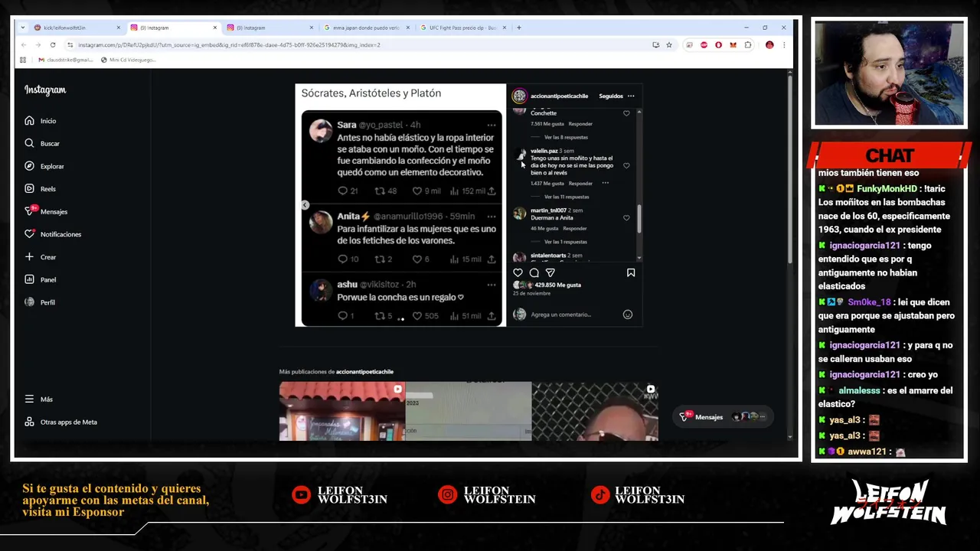This screenshot has height=551, width=980.
Task: Like the post with heart icon
Action: click(x=518, y=272)
